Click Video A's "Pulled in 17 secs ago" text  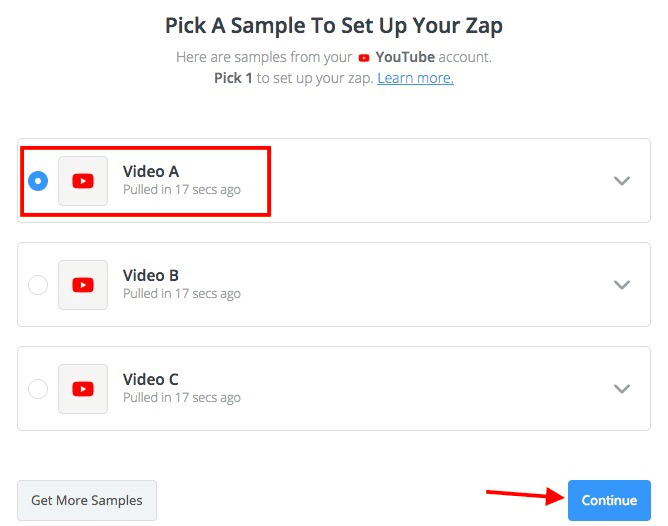coord(181,189)
